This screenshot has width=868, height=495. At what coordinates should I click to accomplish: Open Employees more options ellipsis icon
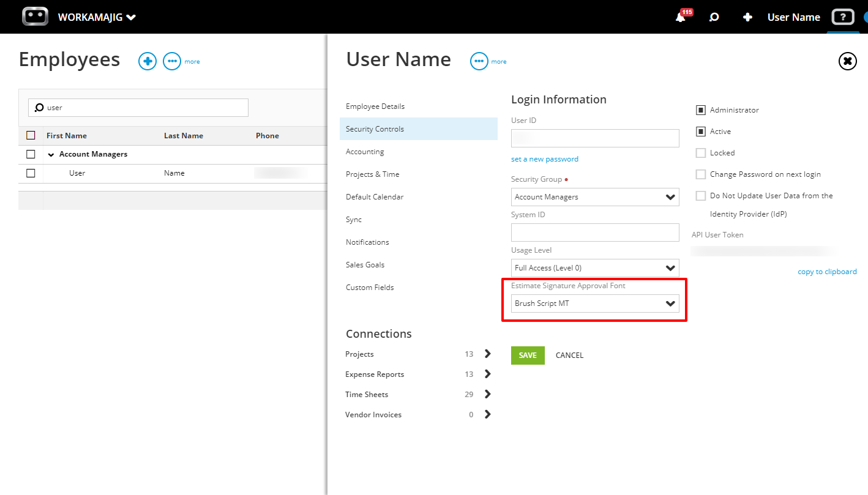[x=172, y=61]
